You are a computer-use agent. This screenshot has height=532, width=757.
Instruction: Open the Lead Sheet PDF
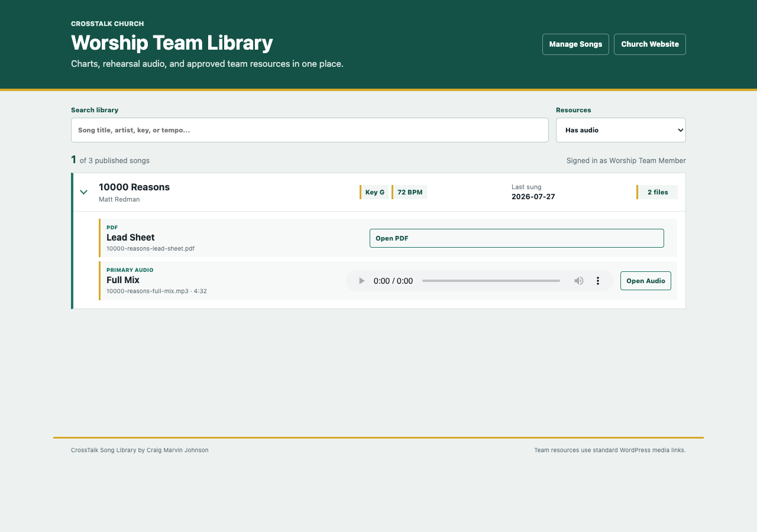(x=517, y=238)
